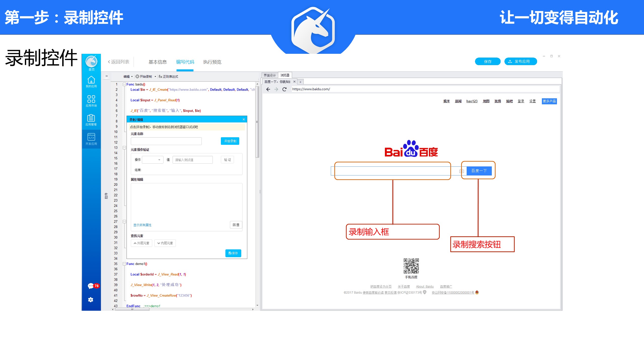The image size is (644, 362).
Task: Go back in the embedded browser
Action: (x=268, y=89)
